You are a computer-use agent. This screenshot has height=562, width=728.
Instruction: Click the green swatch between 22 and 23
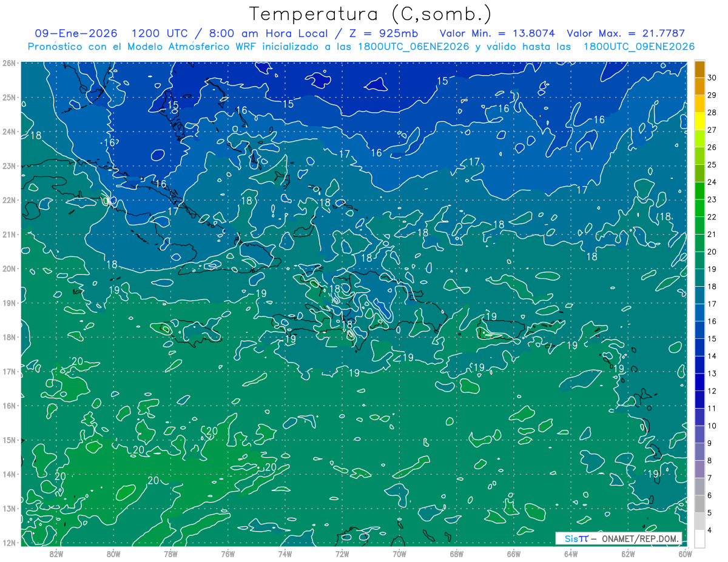pos(699,209)
